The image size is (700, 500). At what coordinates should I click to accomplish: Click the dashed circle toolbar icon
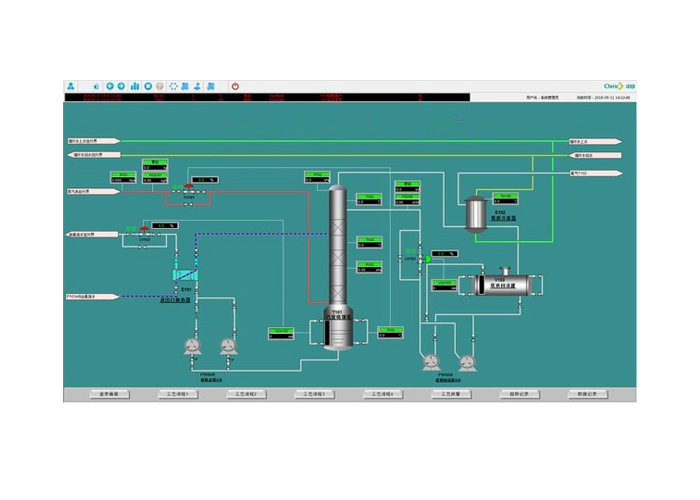pyautogui.click(x=173, y=86)
